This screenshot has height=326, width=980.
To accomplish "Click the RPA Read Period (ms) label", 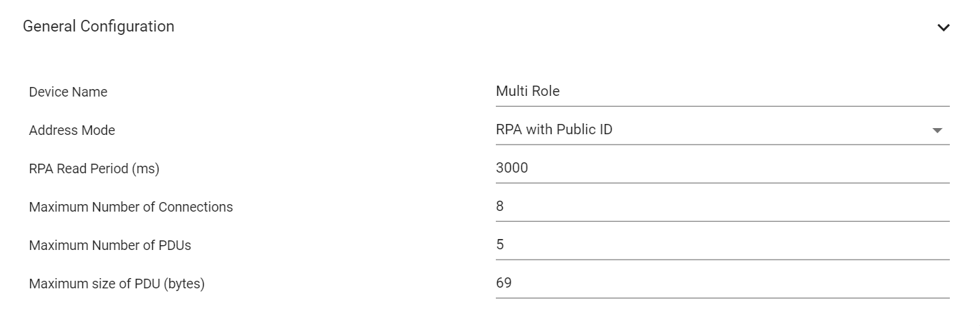I will [x=94, y=168].
